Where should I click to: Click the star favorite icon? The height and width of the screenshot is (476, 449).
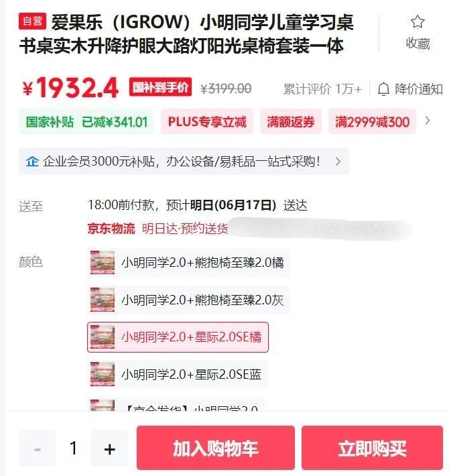[418, 22]
